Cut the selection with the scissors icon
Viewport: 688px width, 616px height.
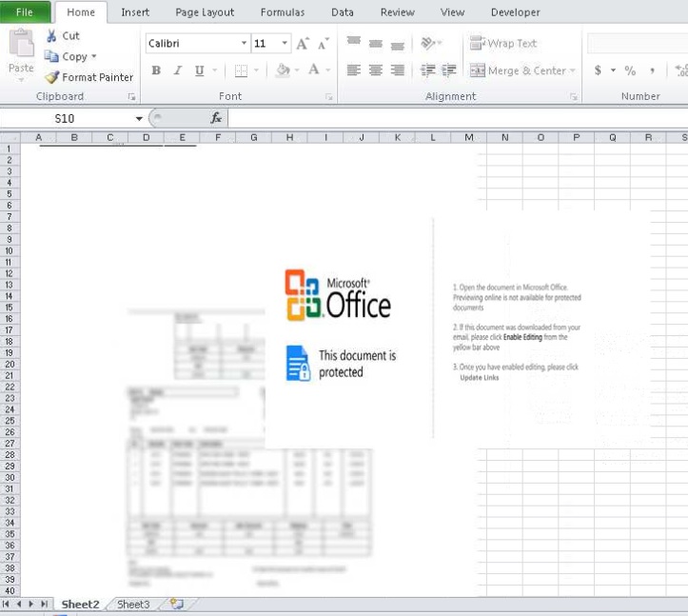[x=51, y=36]
